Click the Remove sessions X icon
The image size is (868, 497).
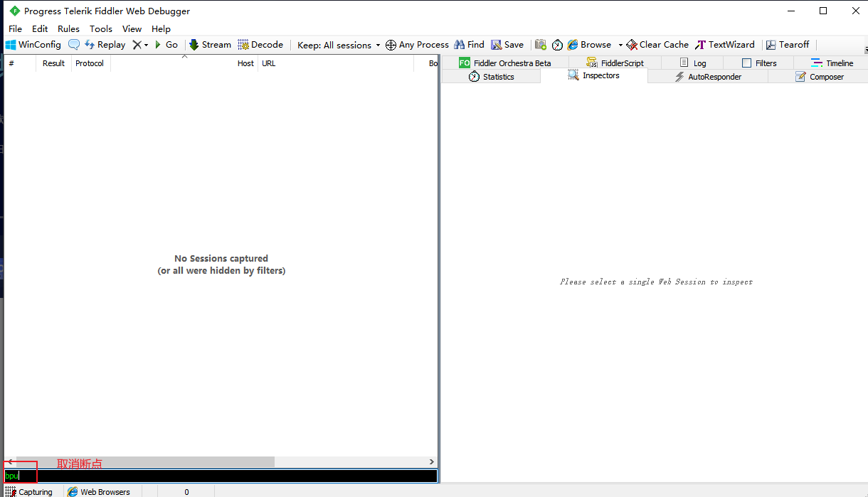point(137,45)
